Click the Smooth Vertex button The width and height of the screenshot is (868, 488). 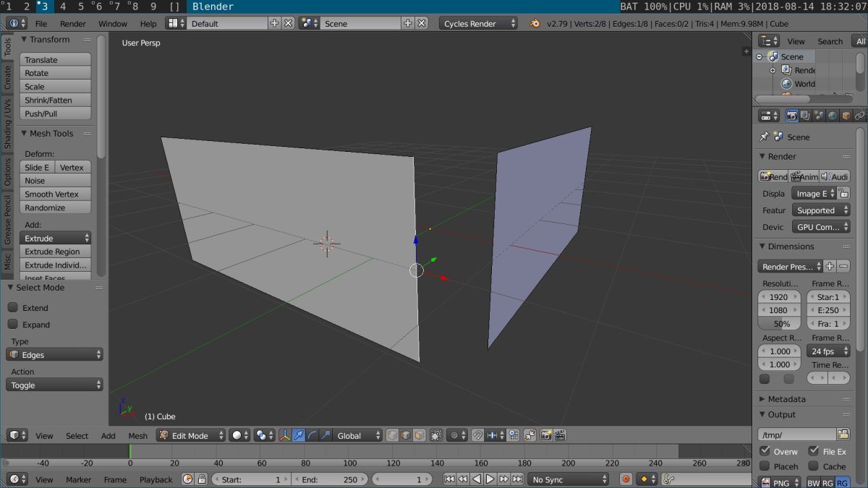click(x=56, y=194)
